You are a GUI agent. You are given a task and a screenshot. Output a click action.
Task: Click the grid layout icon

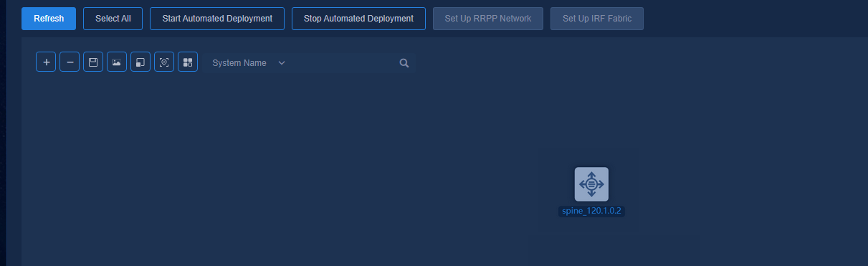(x=188, y=62)
